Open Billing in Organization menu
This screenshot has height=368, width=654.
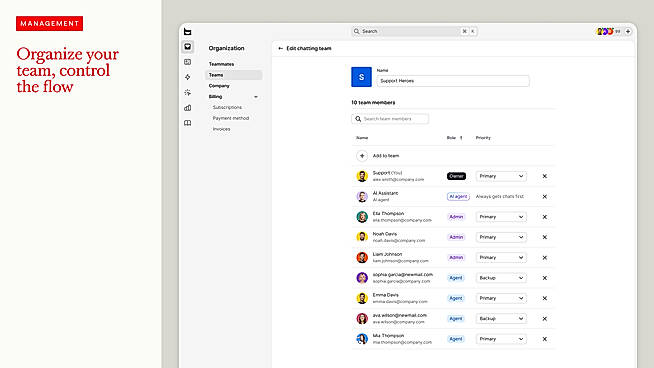(215, 97)
